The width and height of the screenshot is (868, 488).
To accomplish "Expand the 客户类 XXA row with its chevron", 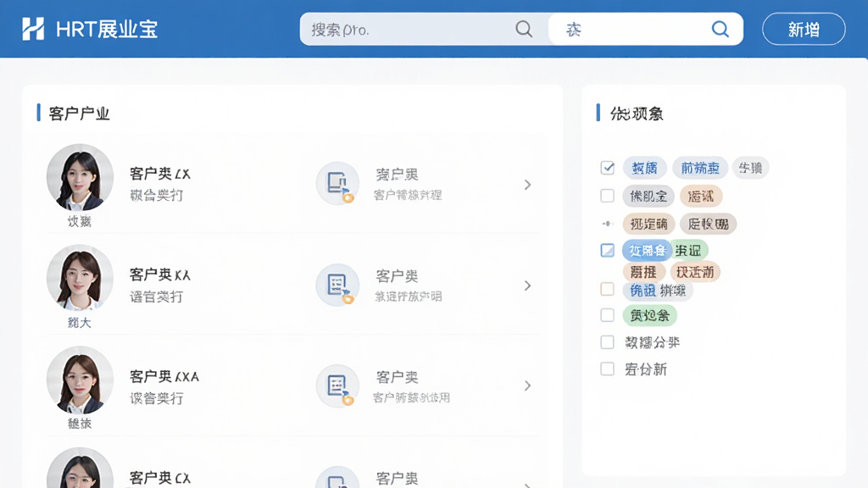I will pos(527,385).
